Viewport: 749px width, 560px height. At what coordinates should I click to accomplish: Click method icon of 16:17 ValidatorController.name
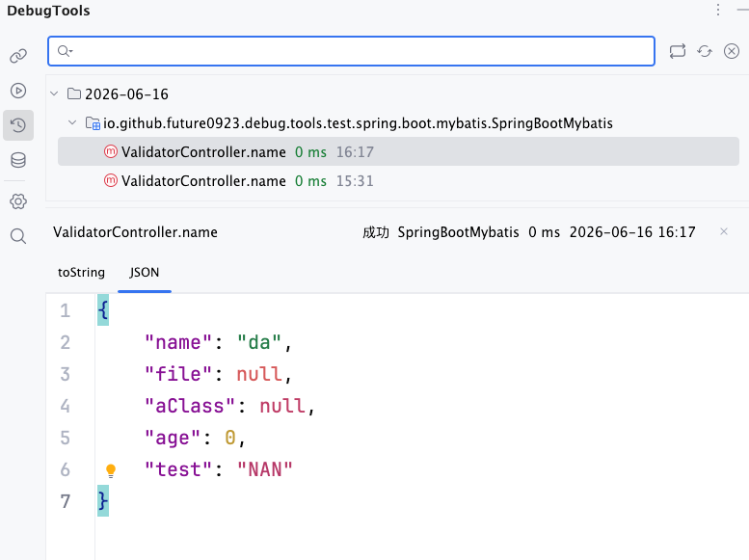click(110, 151)
